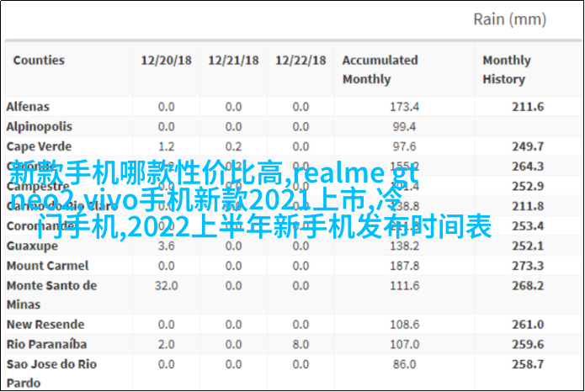Viewport: 585px width, 392px height.
Task: Click Cape Verde monthly history '249.7'
Action: (x=528, y=146)
